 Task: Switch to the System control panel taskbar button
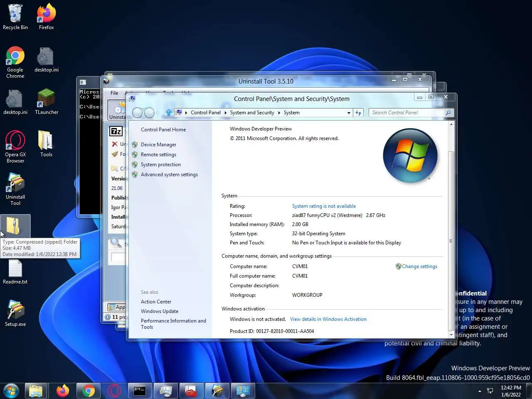[x=243, y=391]
